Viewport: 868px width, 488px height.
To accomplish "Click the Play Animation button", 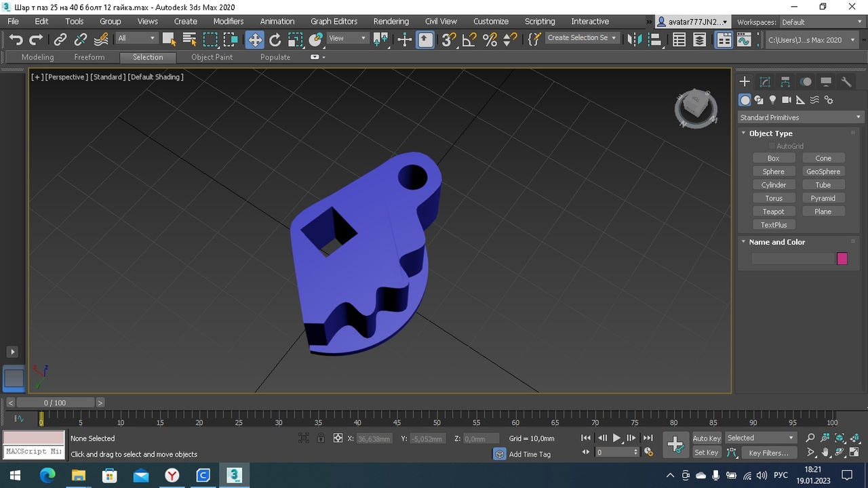I will tap(616, 439).
